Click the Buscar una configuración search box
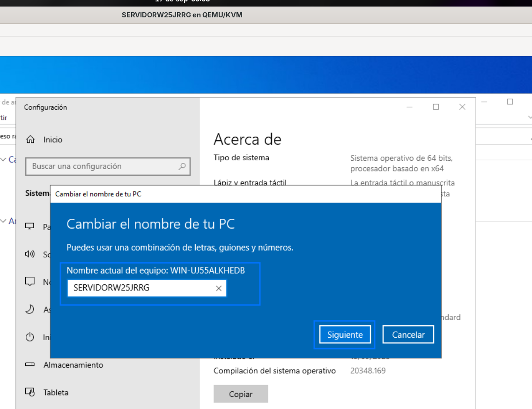The image size is (532, 409). [x=108, y=166]
